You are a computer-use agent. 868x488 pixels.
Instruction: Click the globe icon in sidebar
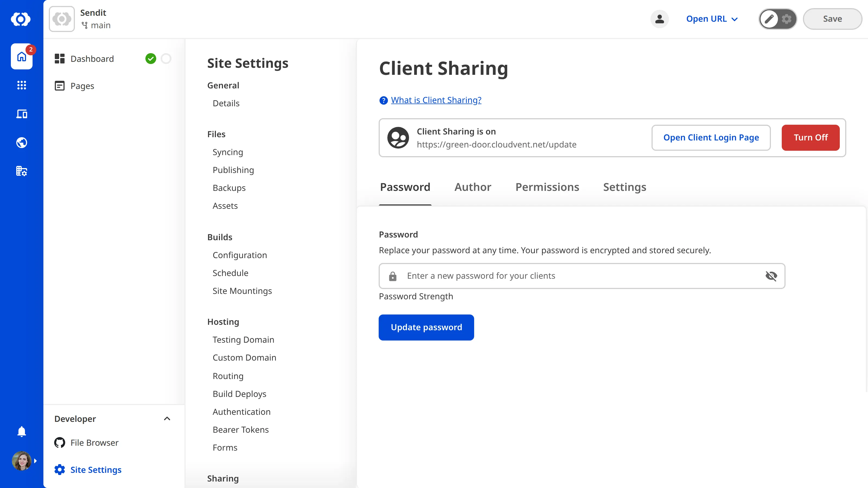pos(21,142)
